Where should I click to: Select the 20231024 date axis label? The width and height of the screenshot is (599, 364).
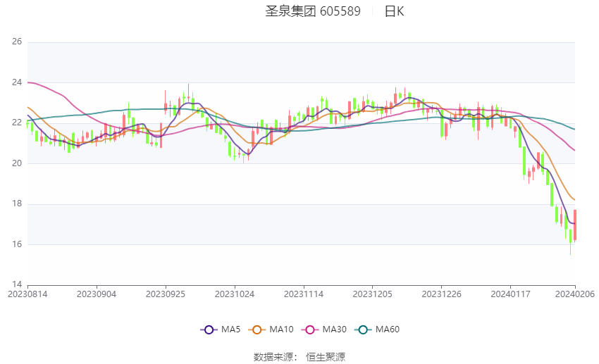coord(235,294)
